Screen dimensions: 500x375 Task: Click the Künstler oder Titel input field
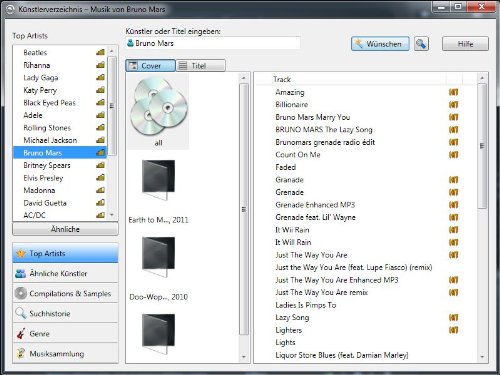213,43
